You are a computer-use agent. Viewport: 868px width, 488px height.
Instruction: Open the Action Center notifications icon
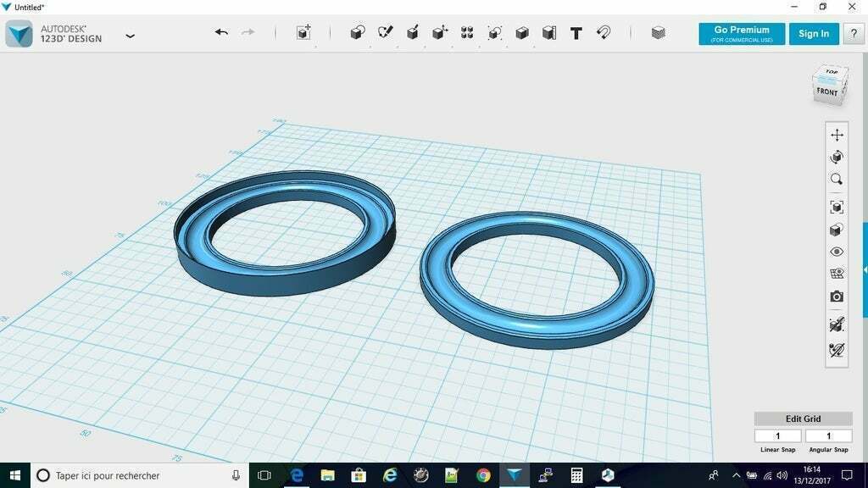point(847,475)
